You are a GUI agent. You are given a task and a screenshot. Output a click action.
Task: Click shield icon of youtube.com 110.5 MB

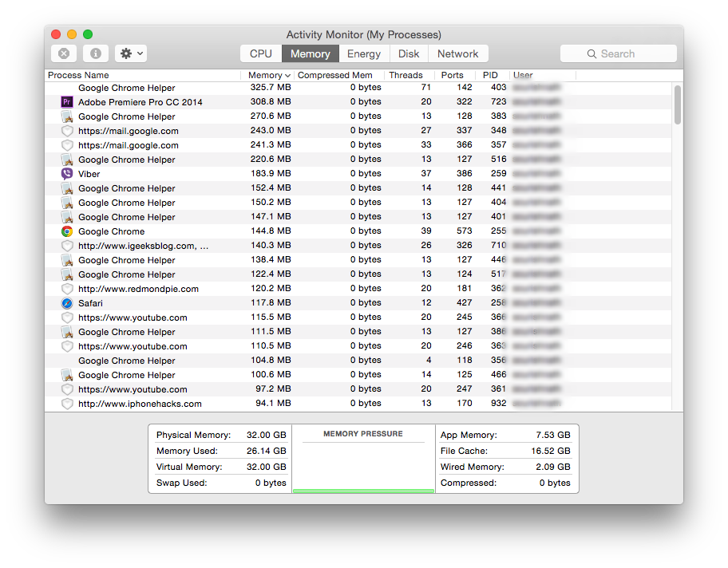(x=67, y=347)
